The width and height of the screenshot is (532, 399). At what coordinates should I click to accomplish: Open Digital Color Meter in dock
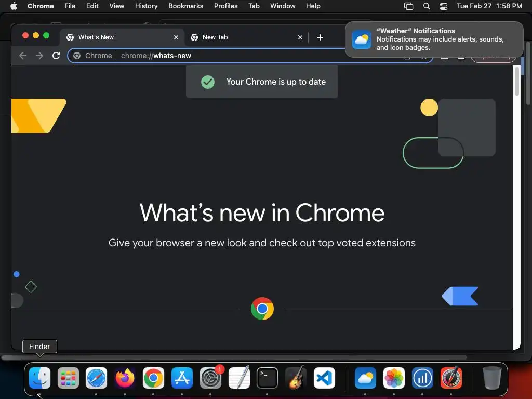coord(451,378)
